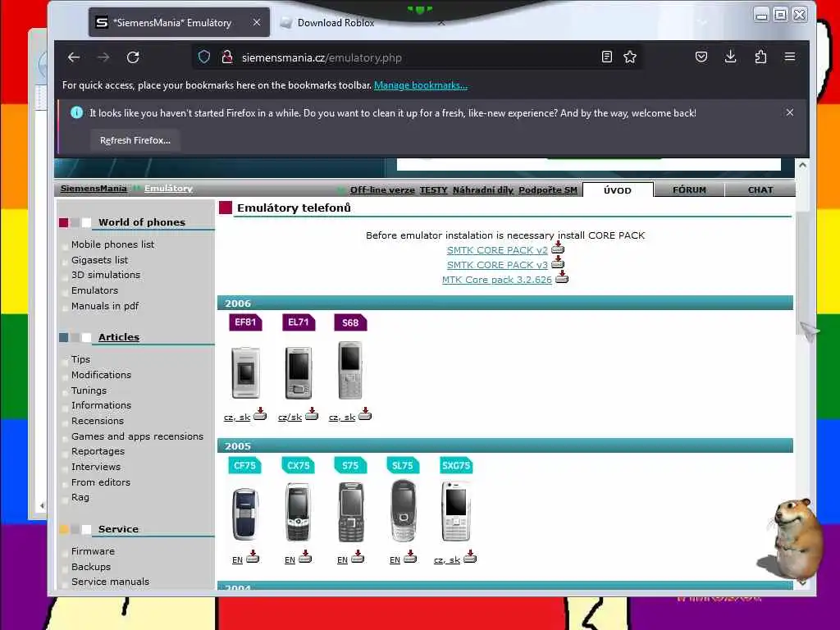Dismiss the Firefox refresh notification bar
The height and width of the screenshot is (630, 840).
pos(790,112)
